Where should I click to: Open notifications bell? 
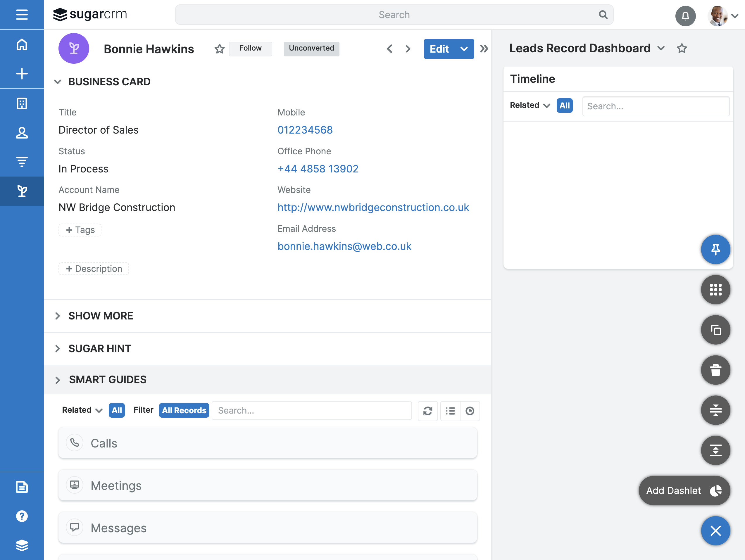tap(685, 15)
